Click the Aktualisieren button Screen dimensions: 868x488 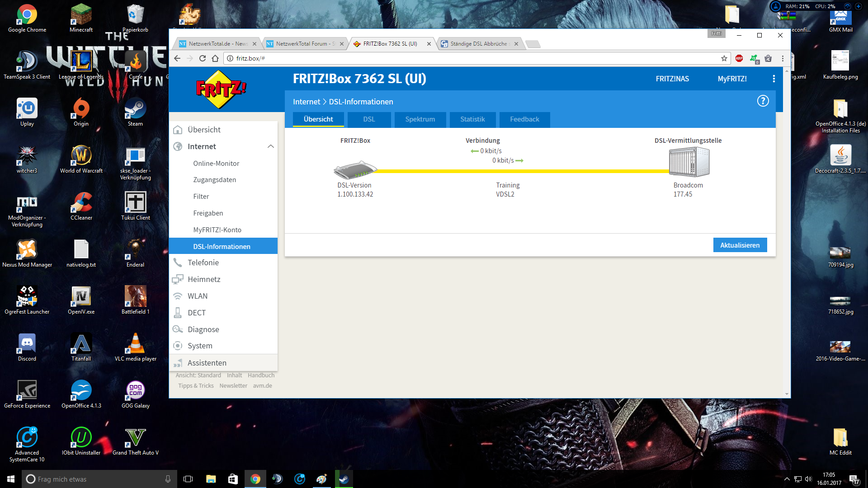tap(740, 245)
